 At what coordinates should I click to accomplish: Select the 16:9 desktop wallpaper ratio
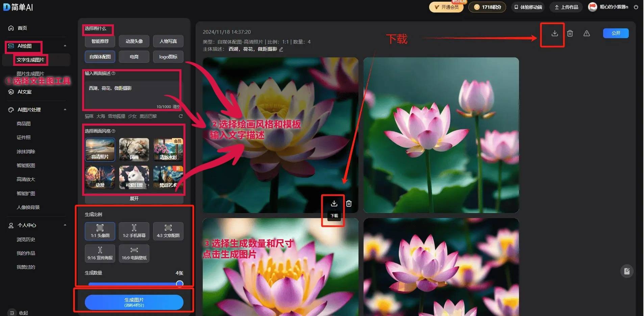pos(134,254)
